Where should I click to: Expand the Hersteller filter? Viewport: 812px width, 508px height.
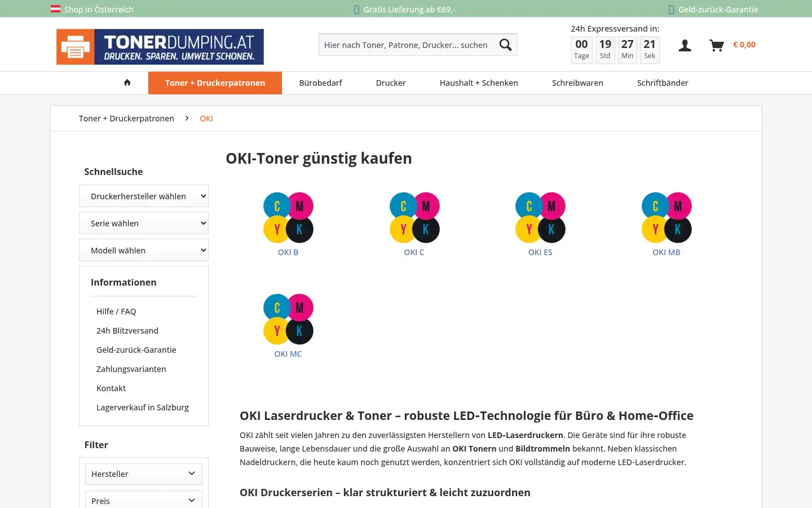144,474
